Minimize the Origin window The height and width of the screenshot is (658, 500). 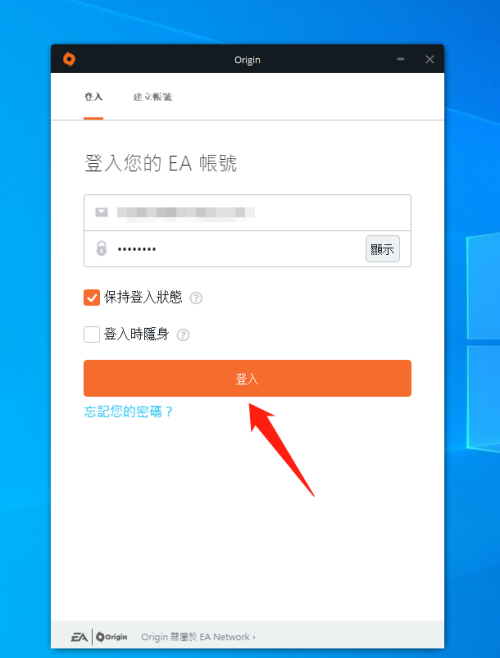pos(401,59)
